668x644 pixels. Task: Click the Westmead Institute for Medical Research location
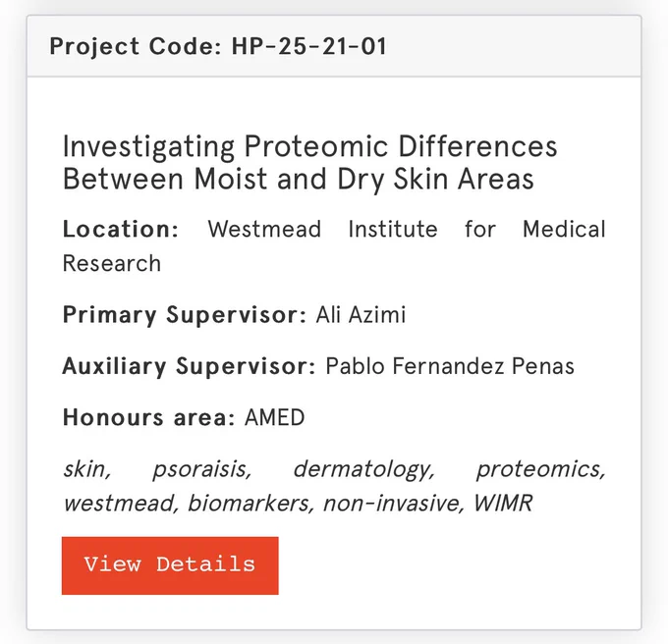click(x=334, y=246)
